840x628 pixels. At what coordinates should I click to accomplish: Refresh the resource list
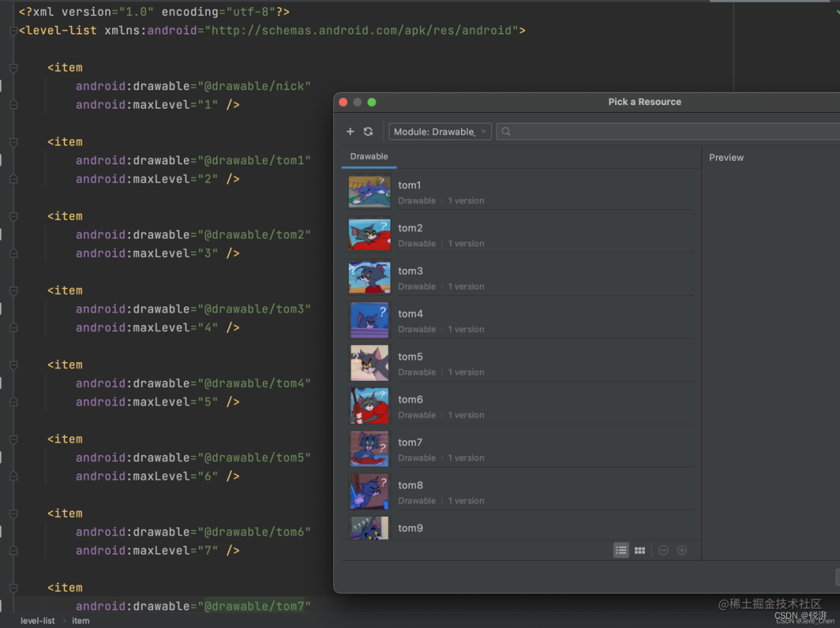pos(368,131)
